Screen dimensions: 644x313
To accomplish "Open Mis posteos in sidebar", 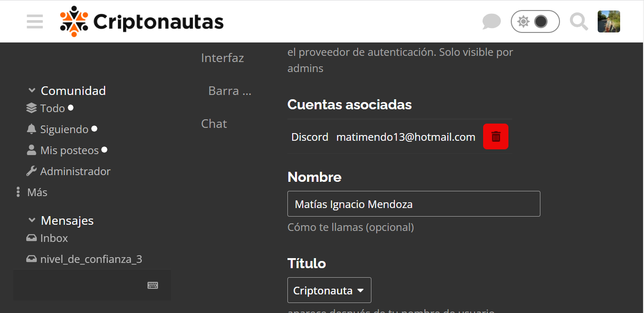I will click(69, 150).
